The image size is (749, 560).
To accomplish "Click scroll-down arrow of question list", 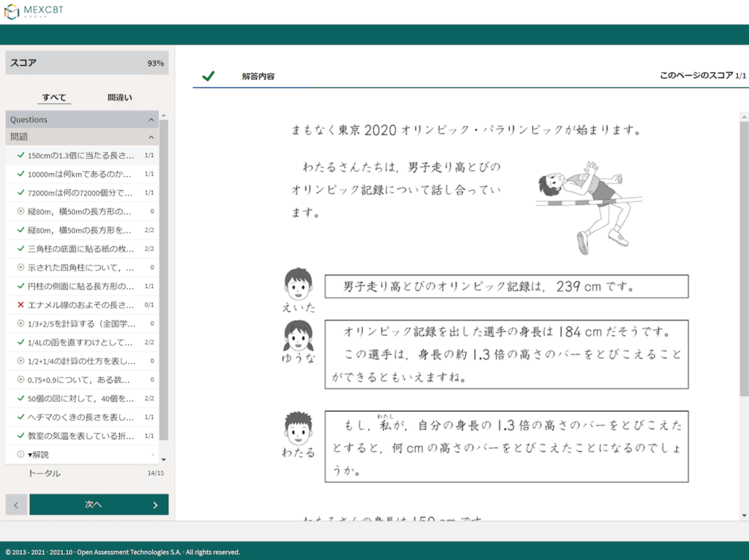I will 163,459.
